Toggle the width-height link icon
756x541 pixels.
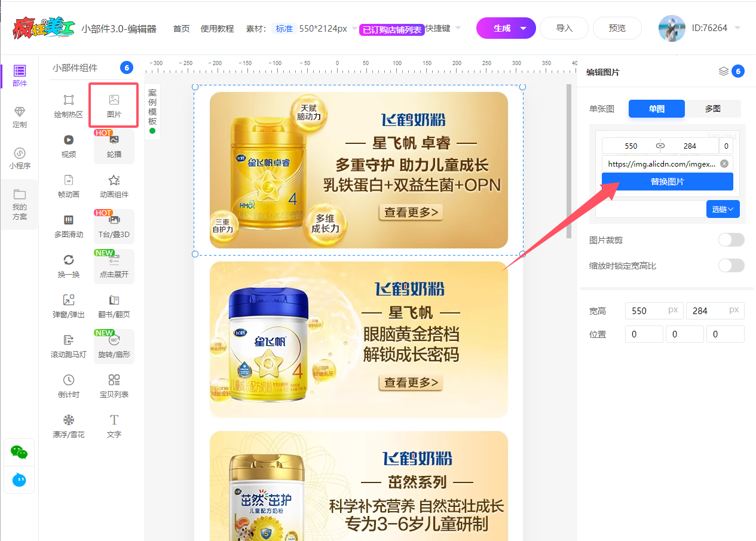click(x=660, y=146)
